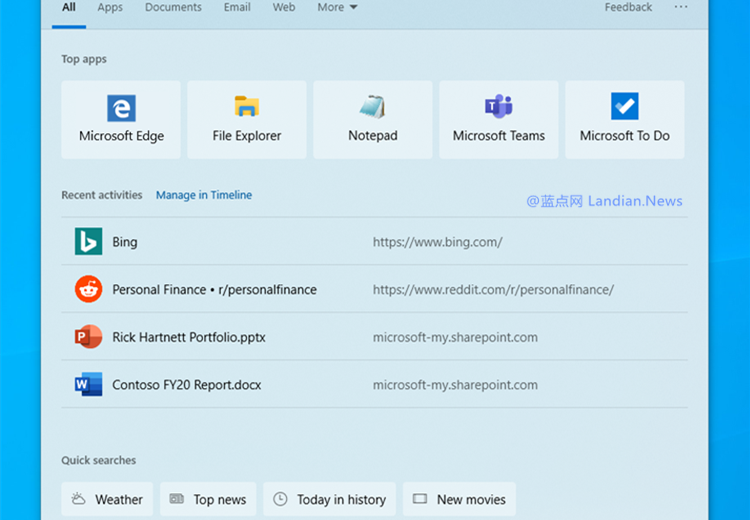
Task: Click the newspaper icon for Top news
Action: 177,499
